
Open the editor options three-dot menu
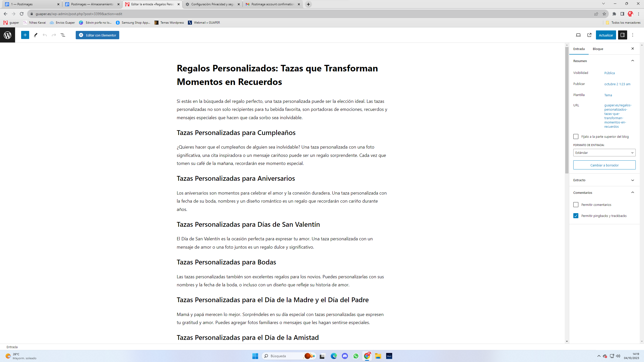[x=633, y=35]
